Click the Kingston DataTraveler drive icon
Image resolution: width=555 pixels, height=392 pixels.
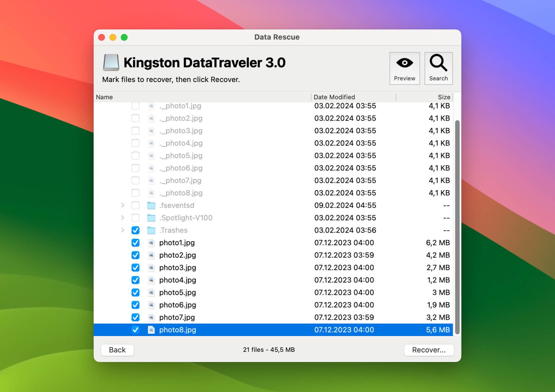click(x=111, y=62)
